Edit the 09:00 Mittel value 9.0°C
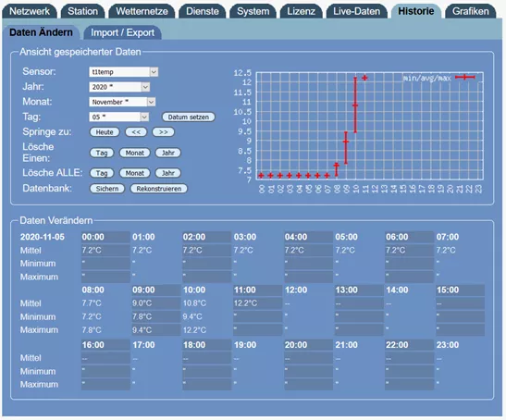 pos(155,303)
